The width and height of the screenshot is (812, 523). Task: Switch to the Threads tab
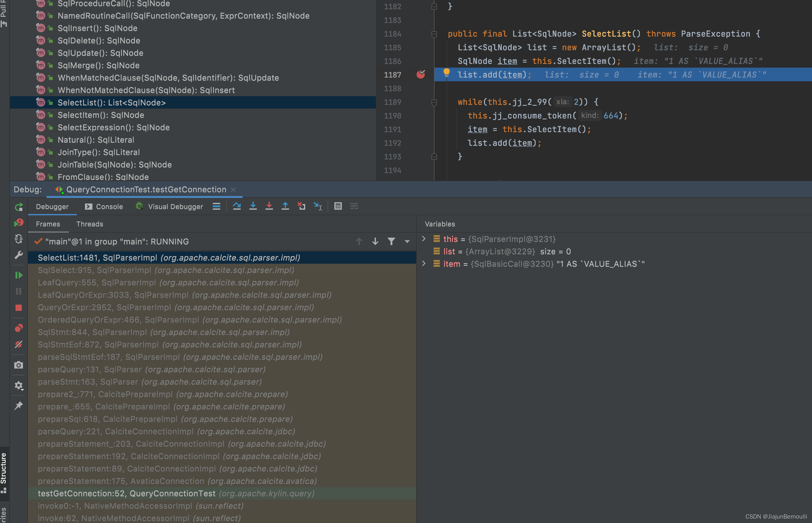[90, 224]
